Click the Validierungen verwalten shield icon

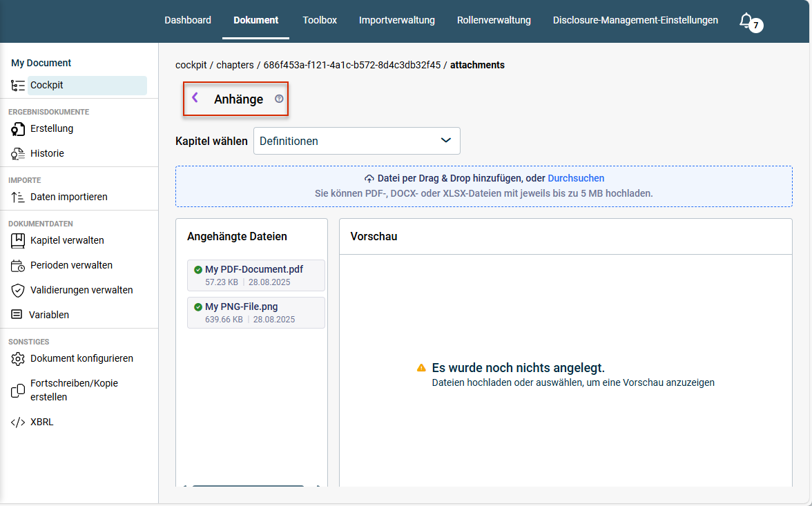pyautogui.click(x=18, y=291)
